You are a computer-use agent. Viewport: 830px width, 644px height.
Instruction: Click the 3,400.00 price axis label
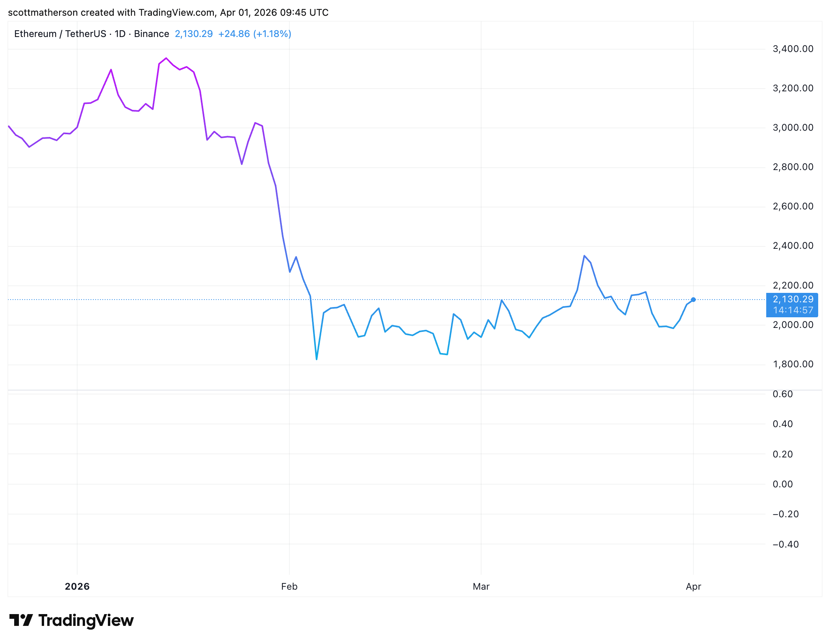[x=793, y=49]
